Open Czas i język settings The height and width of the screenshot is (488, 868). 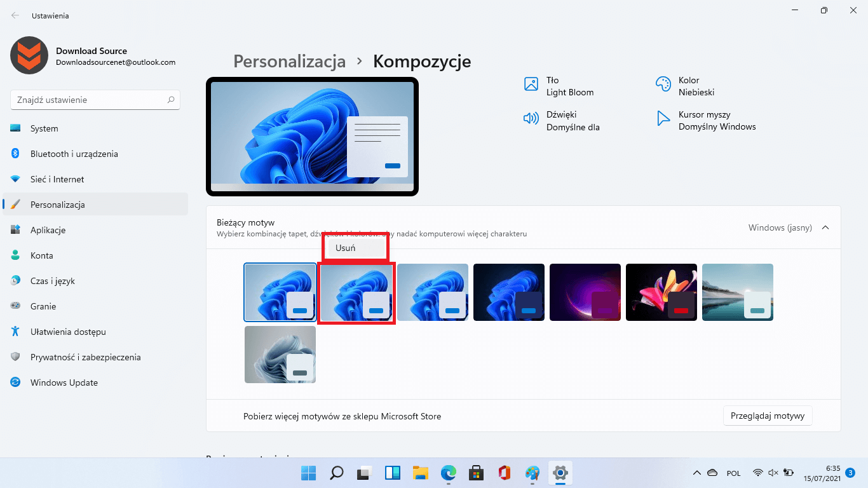click(x=95, y=281)
